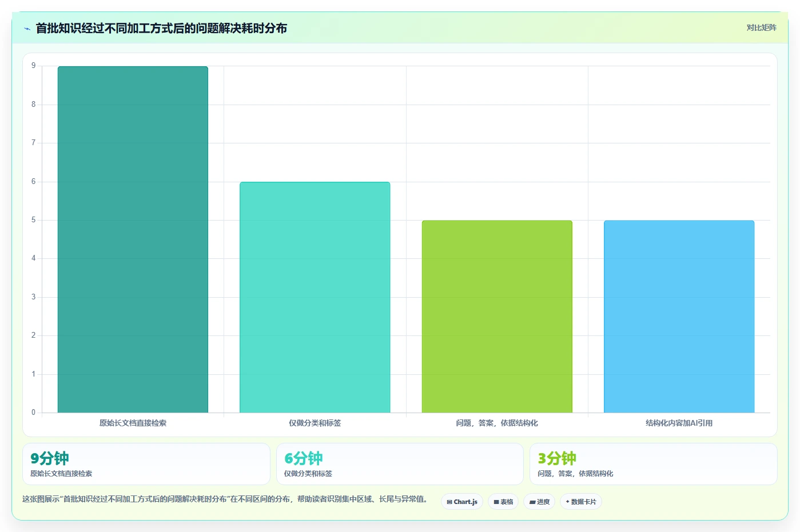This screenshot has width=800, height=532.
Task: Click the chart title 首批知识经过不同加工方式后的问题解决耗时分布
Action: click(x=161, y=28)
